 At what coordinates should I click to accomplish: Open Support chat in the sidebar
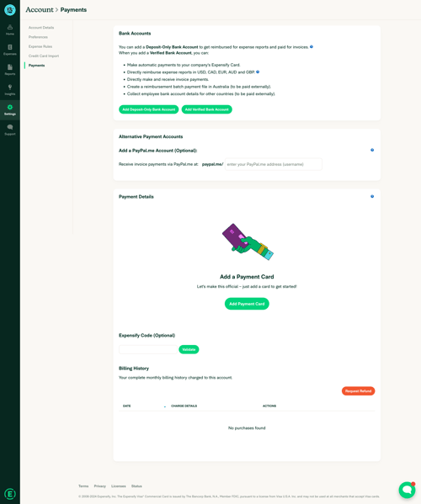tap(10, 130)
